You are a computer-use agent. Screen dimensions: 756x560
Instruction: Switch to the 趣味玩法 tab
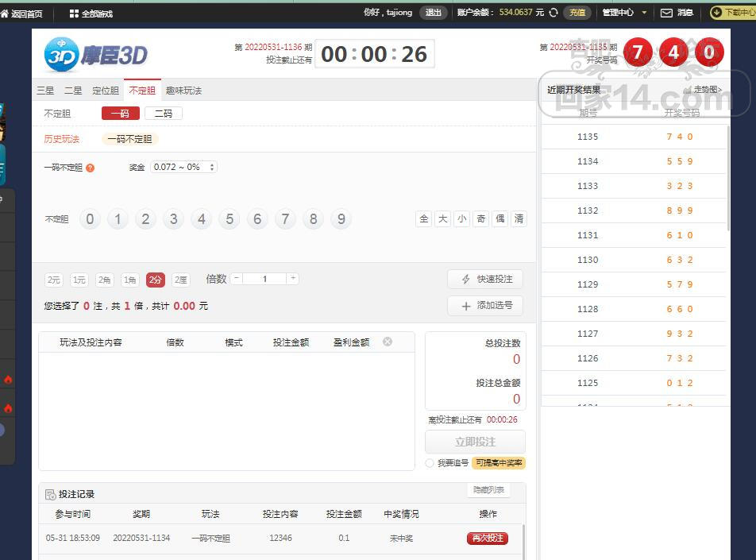tap(183, 91)
